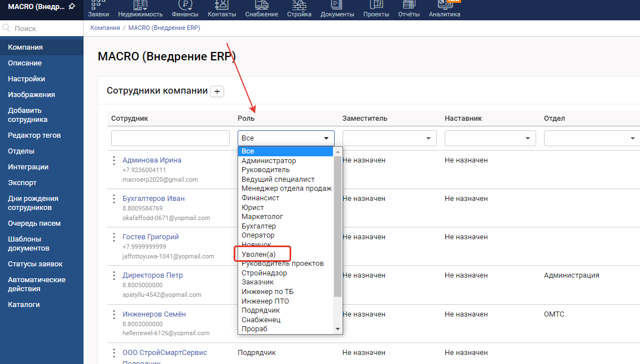Click the Компания breadcrumb link
Screen dimensions: 640x364
pos(104,28)
